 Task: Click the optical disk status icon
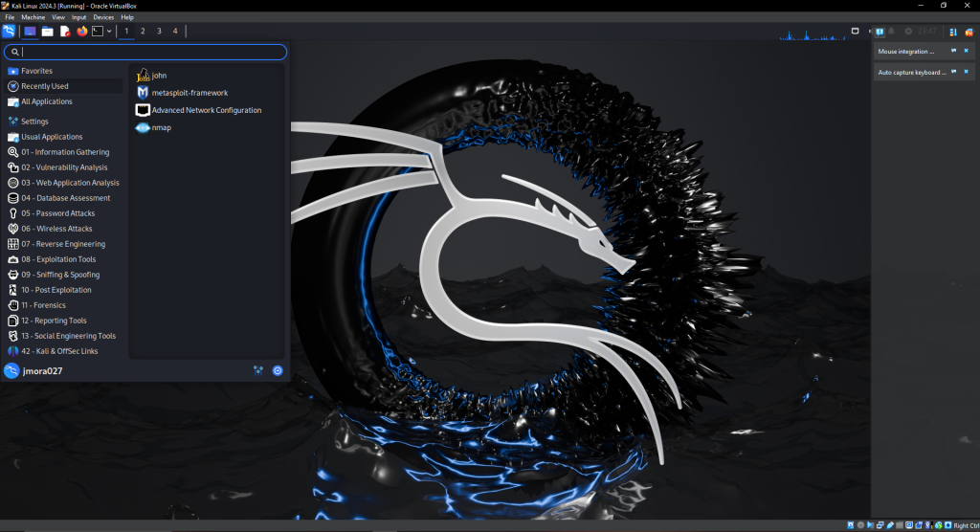coord(860,525)
